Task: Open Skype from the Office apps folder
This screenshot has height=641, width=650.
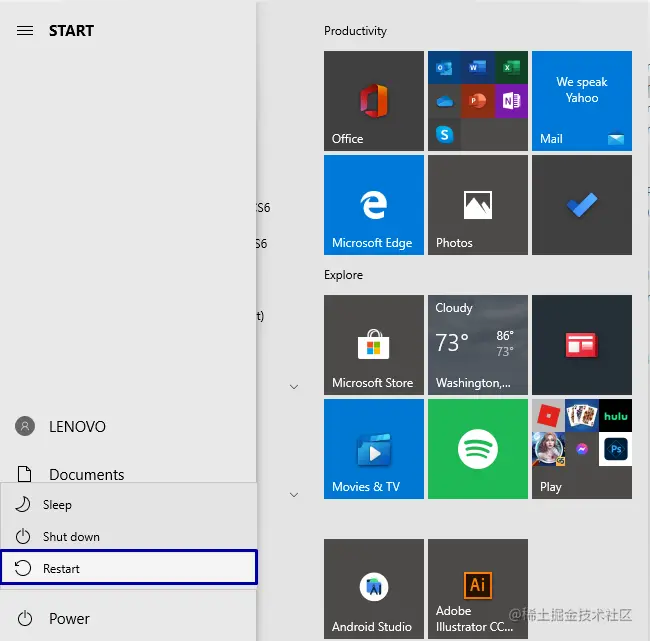Action: point(444,134)
